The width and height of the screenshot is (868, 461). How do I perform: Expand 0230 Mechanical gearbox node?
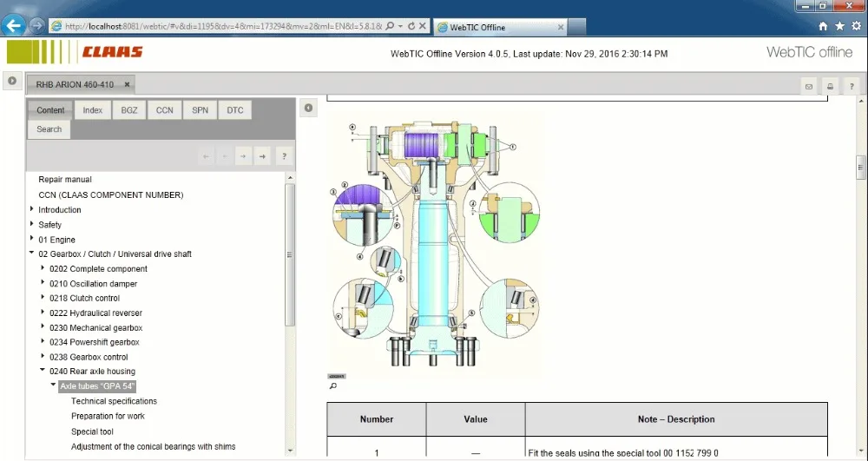[43, 326]
